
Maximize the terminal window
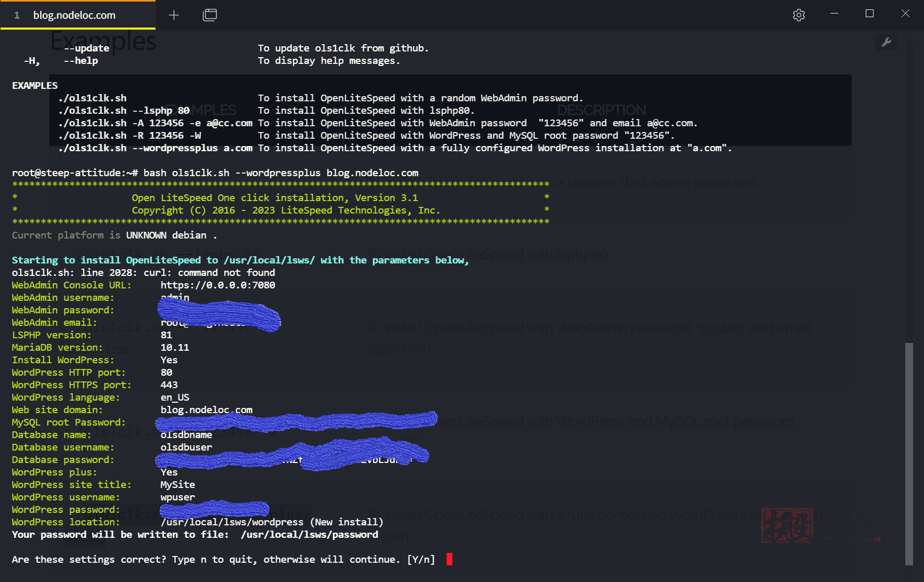869,14
